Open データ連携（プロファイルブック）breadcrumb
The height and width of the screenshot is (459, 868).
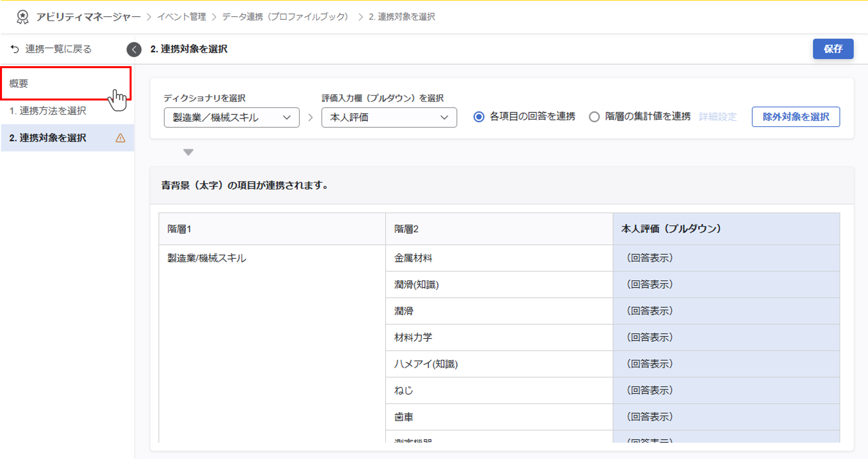[285, 17]
